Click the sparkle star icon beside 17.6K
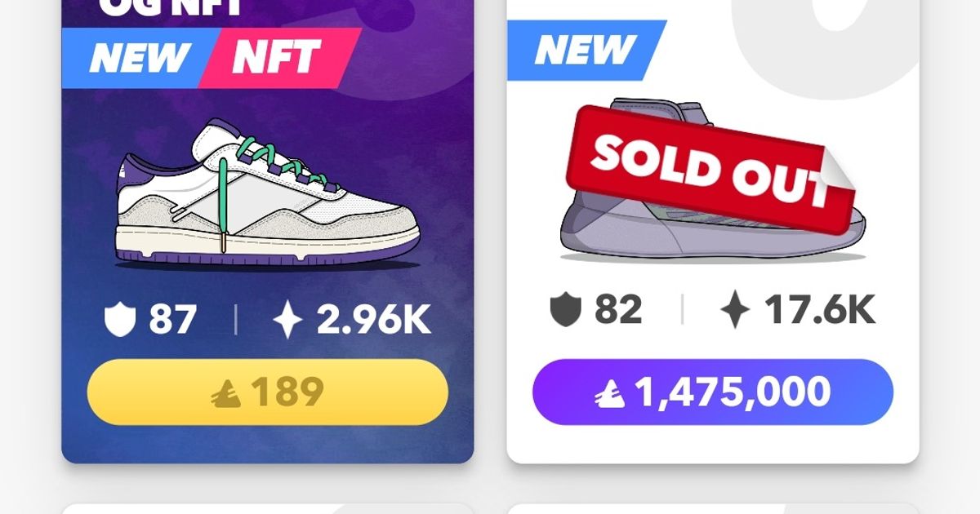This screenshot has width=980, height=514. coord(735,311)
